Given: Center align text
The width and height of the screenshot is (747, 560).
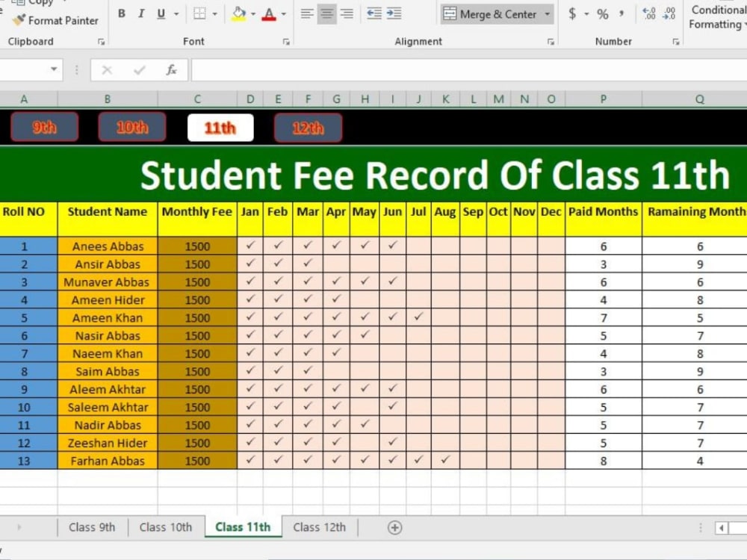Looking at the screenshot, I should pos(327,13).
